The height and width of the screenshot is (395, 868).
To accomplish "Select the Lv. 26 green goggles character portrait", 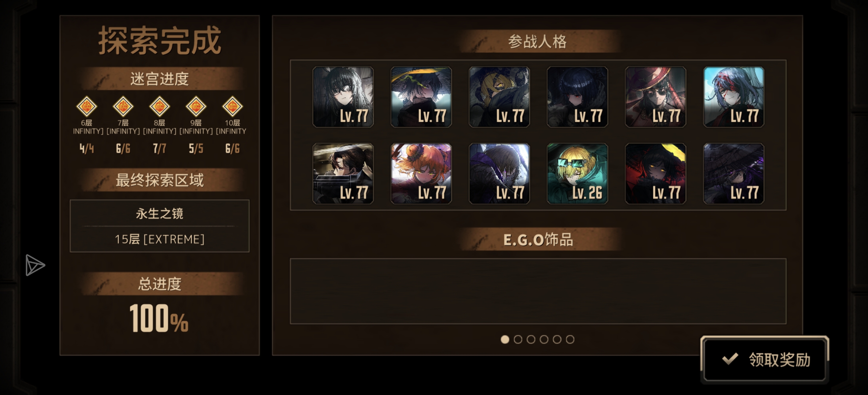I will [577, 173].
